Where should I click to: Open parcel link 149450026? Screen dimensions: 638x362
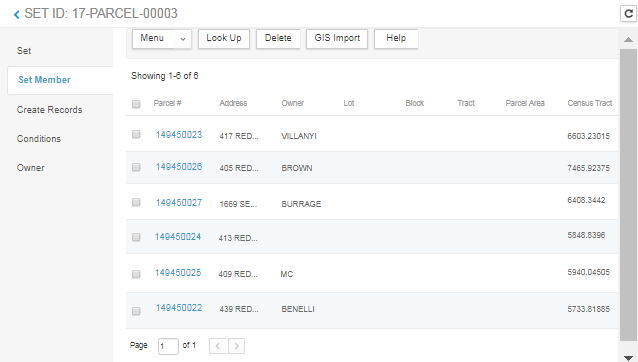(x=179, y=167)
